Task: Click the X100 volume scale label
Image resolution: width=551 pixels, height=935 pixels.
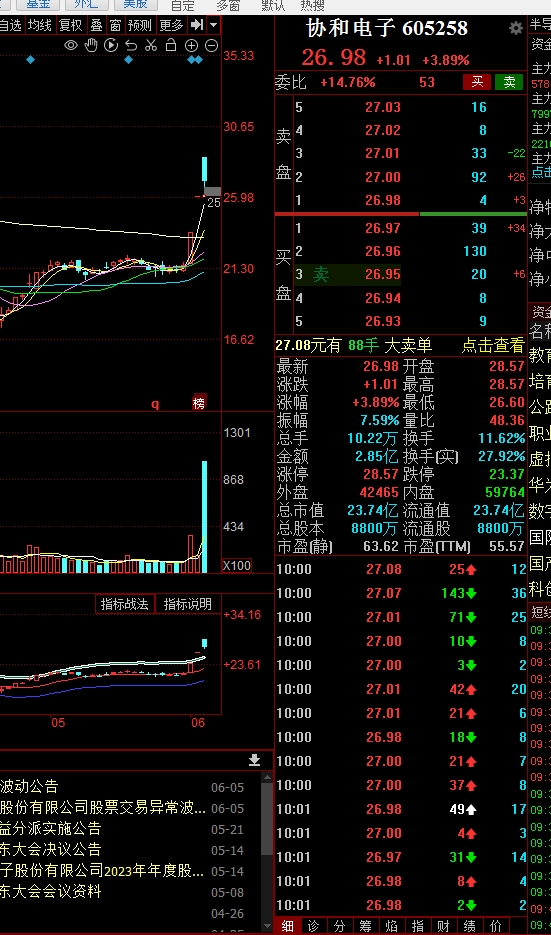Action: [x=237, y=565]
